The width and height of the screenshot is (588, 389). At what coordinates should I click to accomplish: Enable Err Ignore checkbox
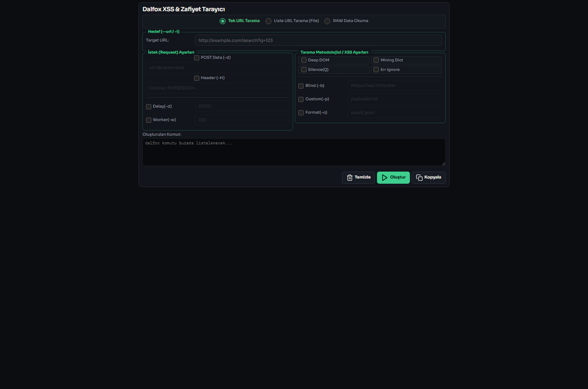point(376,70)
